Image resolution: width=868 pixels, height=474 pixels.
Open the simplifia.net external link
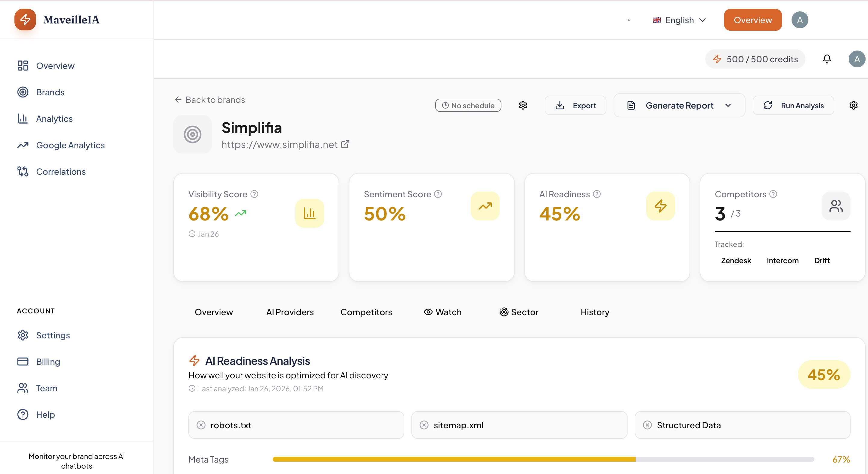tap(345, 144)
